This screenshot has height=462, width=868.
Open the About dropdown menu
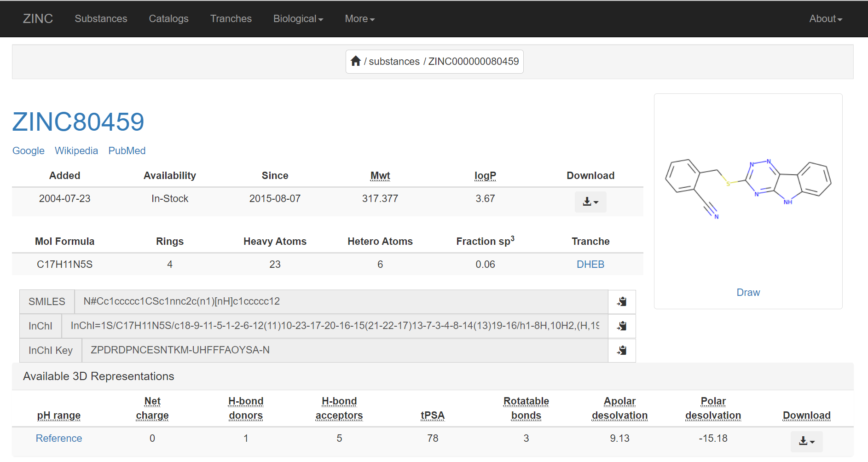(x=825, y=19)
